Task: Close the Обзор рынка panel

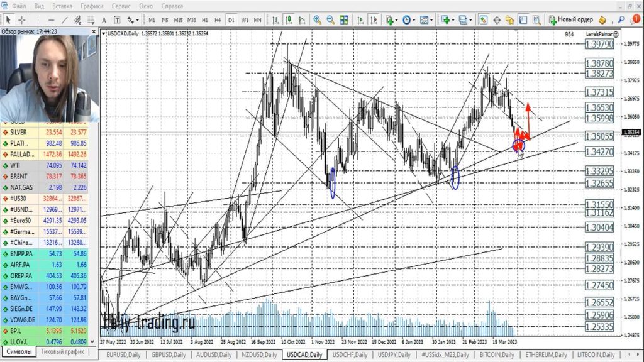Action: pos(94,31)
